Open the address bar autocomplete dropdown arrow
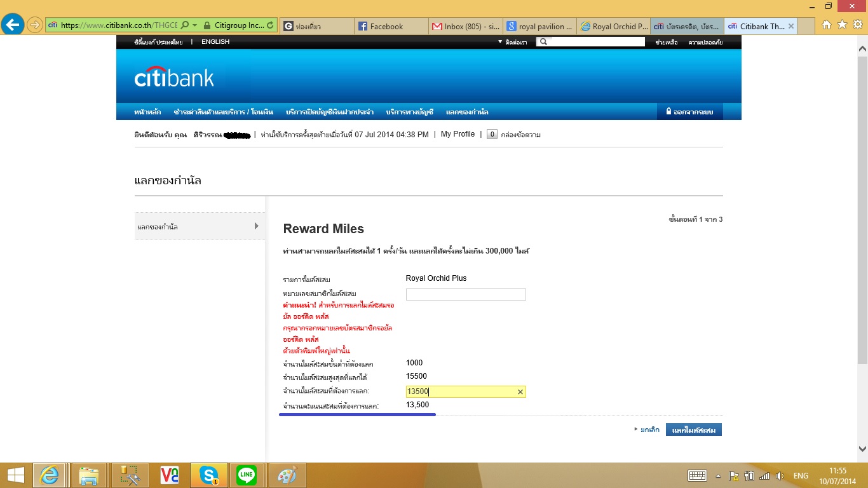The image size is (868, 488). (x=194, y=26)
